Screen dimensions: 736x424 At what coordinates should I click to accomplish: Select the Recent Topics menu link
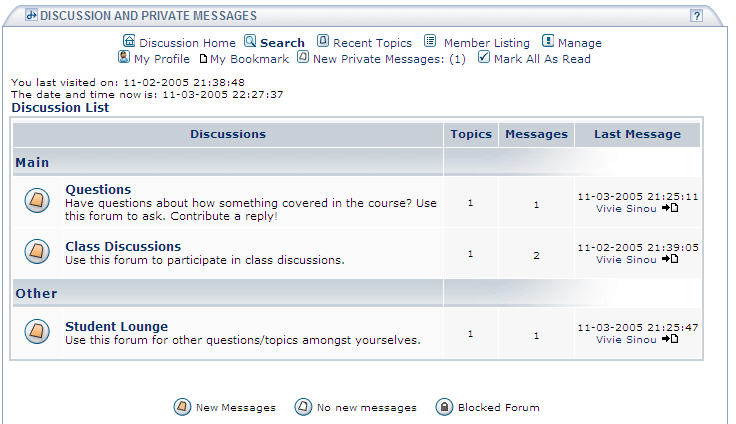(x=372, y=43)
